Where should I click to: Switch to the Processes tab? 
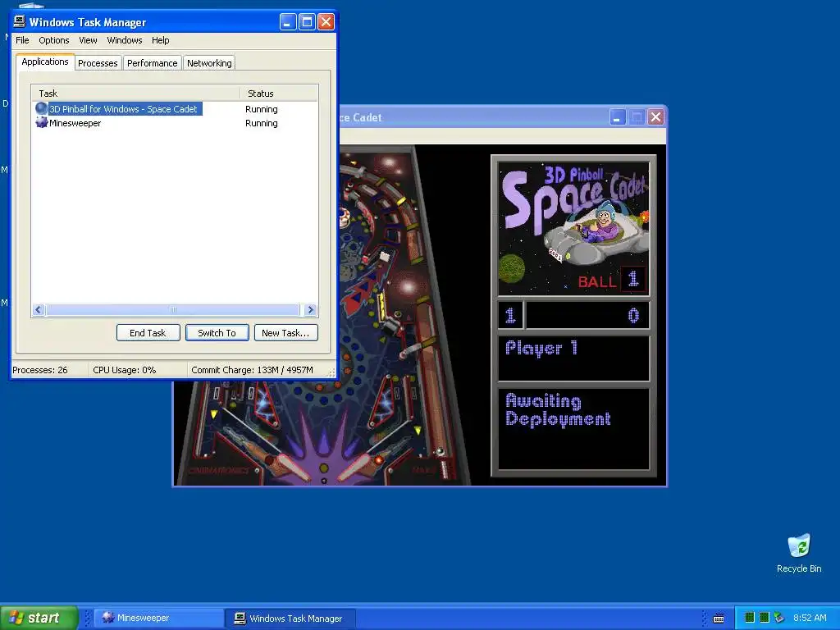click(x=98, y=63)
